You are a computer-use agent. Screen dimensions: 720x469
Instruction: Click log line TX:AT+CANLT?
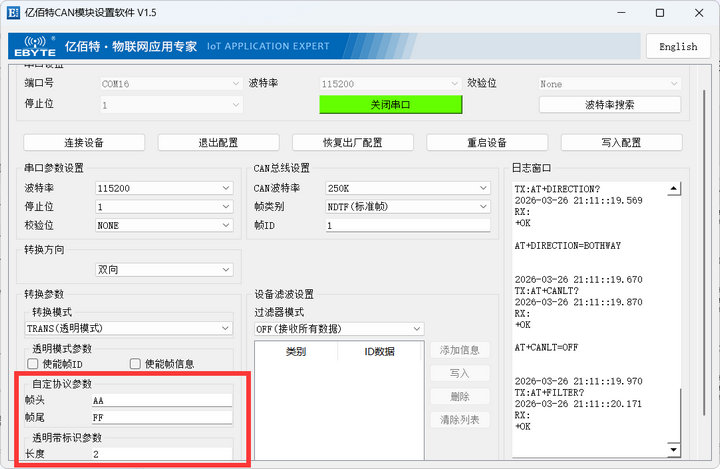546,291
